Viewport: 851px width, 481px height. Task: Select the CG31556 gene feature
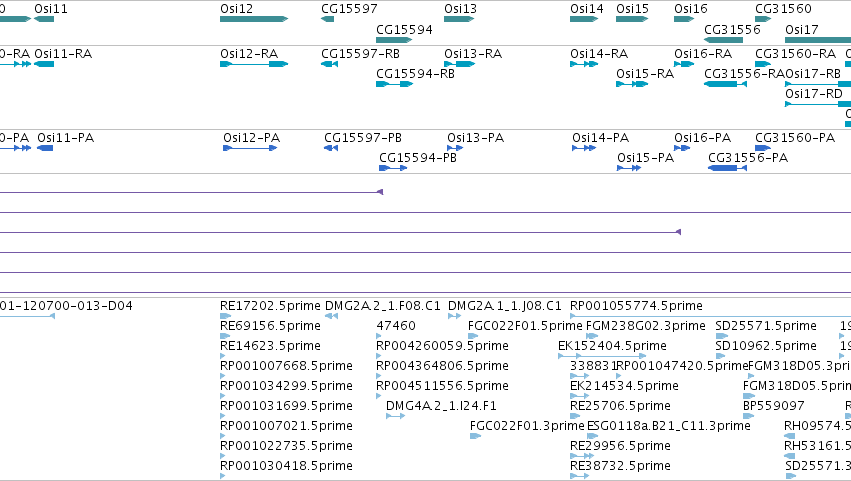pos(723,40)
